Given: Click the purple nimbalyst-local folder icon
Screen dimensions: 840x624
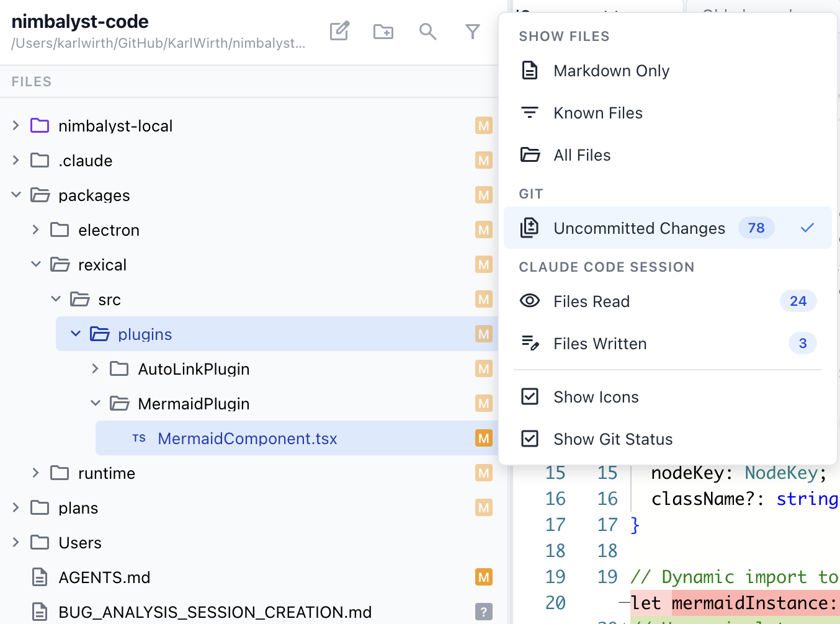Looking at the screenshot, I should click(x=40, y=126).
